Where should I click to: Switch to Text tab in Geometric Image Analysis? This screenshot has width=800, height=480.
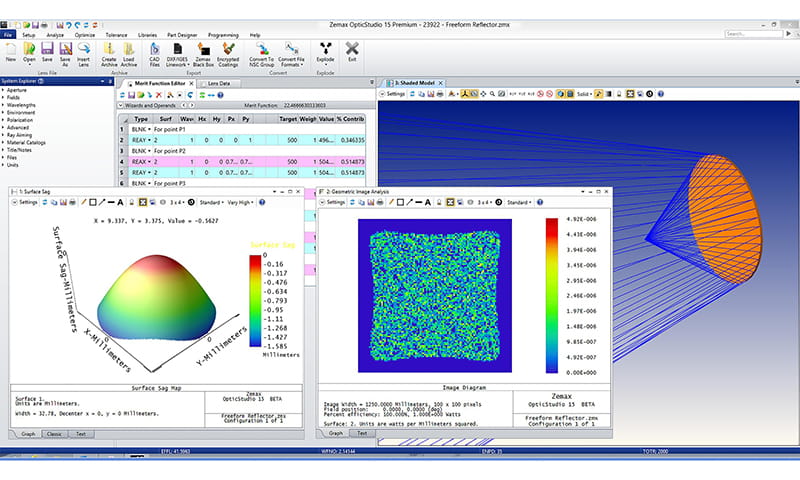[362, 433]
